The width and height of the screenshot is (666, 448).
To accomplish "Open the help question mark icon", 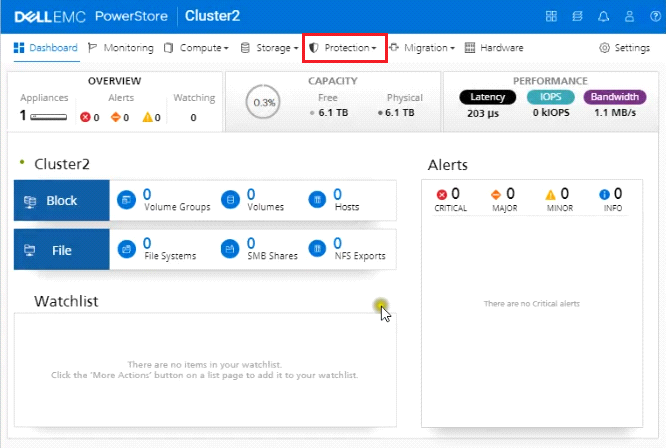I will 652,17.
